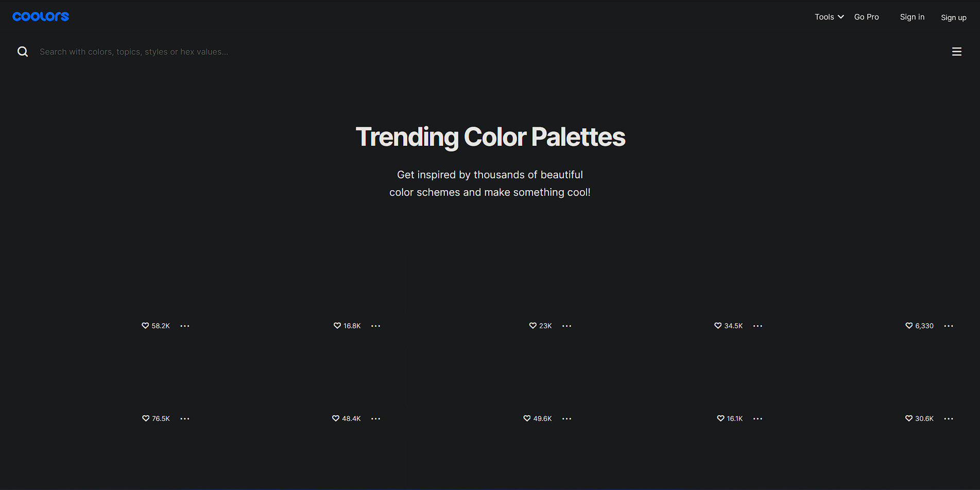Click the heart icon beside the 48.4K count
The height and width of the screenshot is (490, 980).
tap(335, 418)
